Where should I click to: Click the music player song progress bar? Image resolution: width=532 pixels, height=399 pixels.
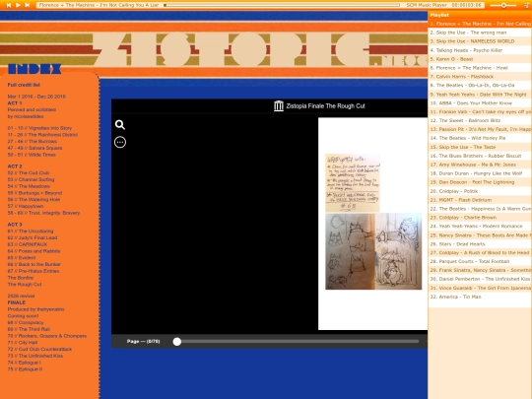pos(282,5)
